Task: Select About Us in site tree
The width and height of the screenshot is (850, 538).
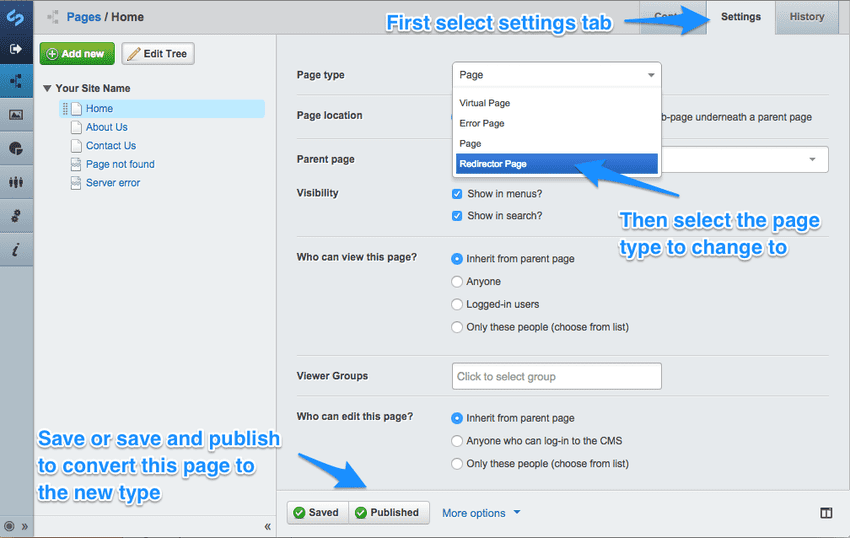Action: coord(107,127)
